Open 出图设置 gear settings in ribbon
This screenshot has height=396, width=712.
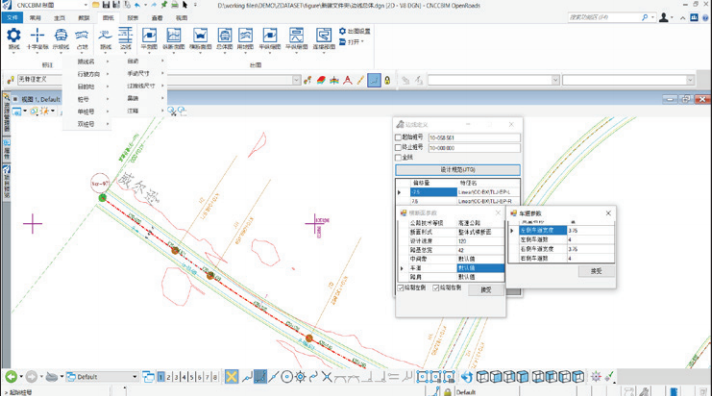coord(355,31)
